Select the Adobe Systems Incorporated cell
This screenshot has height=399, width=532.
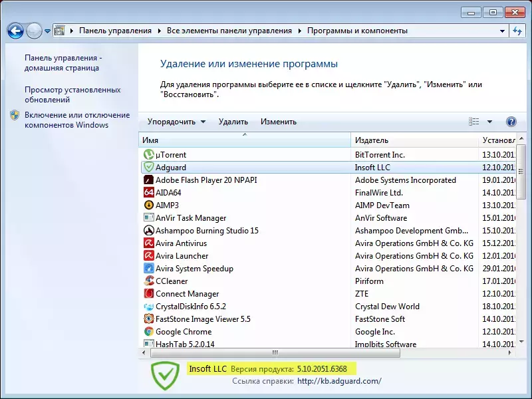click(x=406, y=180)
